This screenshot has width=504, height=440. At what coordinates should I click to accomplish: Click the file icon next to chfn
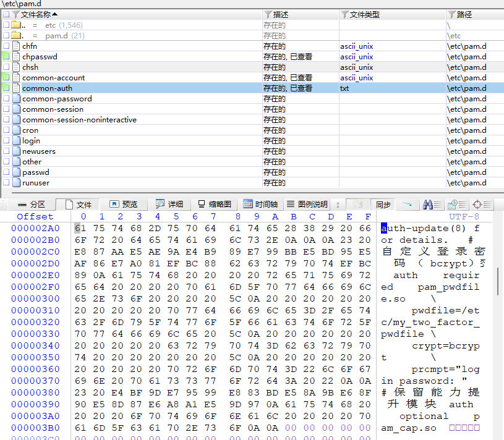point(16,46)
